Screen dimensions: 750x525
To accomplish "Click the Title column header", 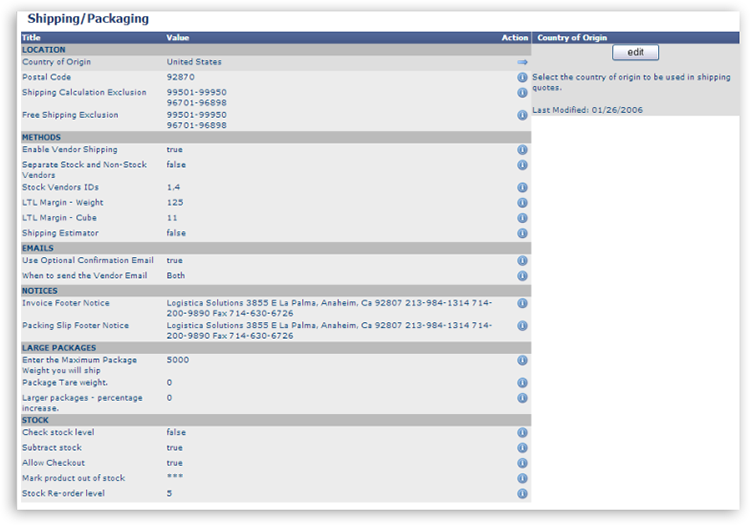I will point(31,38).
